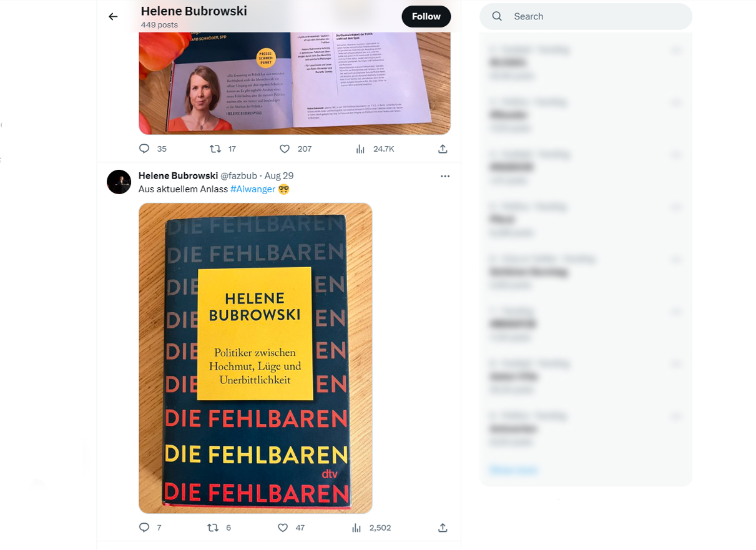Open Helene Bubrowski's profile avatar
The image size is (756, 550).
tap(119, 182)
